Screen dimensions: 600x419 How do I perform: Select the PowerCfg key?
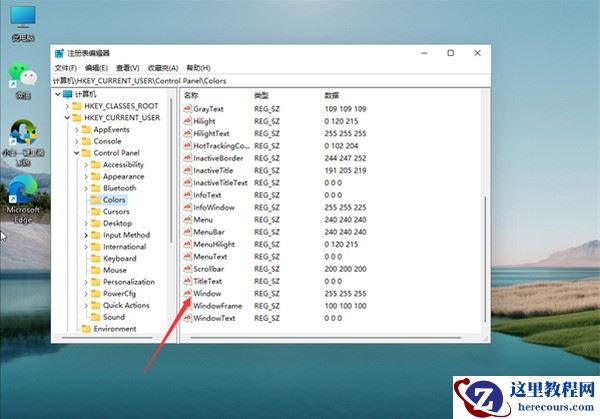click(119, 293)
